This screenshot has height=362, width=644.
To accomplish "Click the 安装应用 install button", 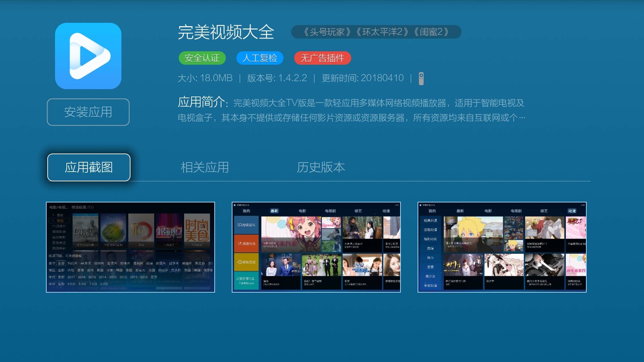I will (88, 112).
